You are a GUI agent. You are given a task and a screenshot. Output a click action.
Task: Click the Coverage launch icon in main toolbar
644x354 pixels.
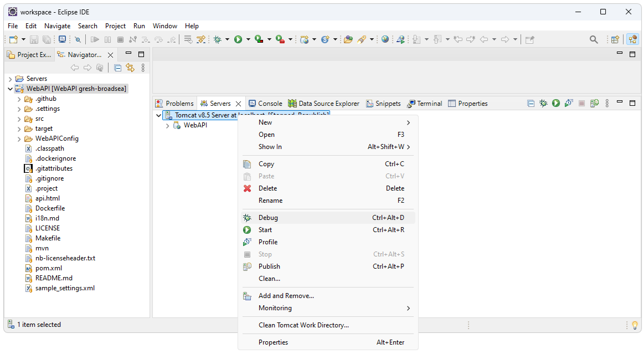pyautogui.click(x=259, y=39)
